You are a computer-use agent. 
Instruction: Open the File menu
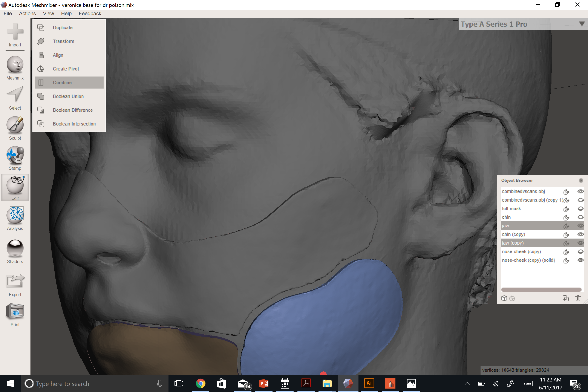click(8, 14)
